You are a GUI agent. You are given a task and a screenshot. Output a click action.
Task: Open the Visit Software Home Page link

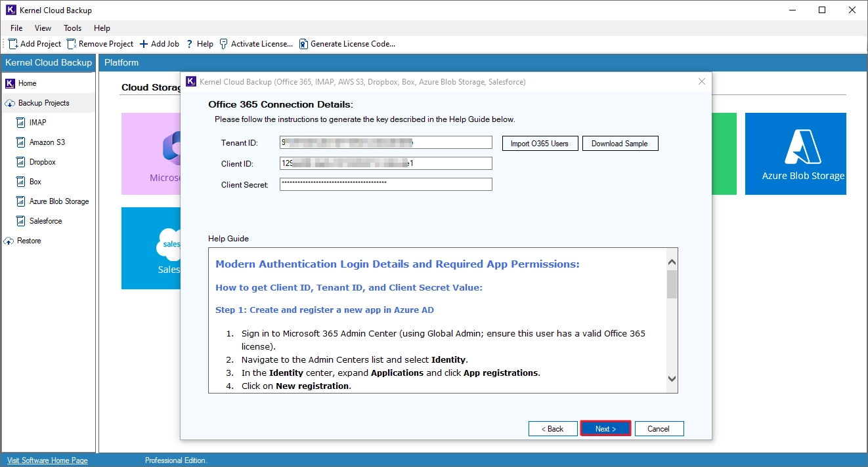pyautogui.click(x=47, y=460)
